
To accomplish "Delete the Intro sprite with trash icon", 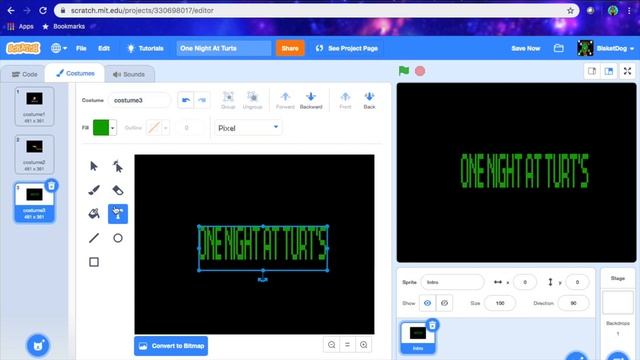I will pyautogui.click(x=432, y=325).
